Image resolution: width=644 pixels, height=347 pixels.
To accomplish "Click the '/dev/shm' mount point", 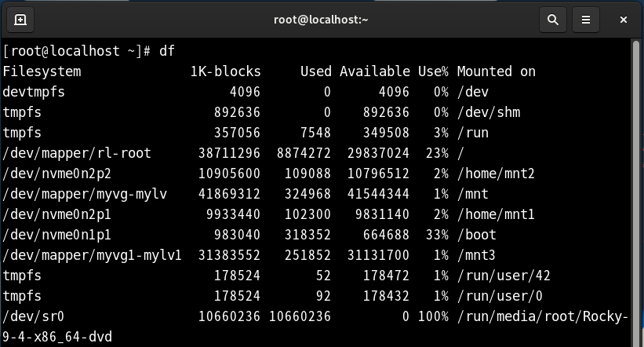I will pos(489,112).
